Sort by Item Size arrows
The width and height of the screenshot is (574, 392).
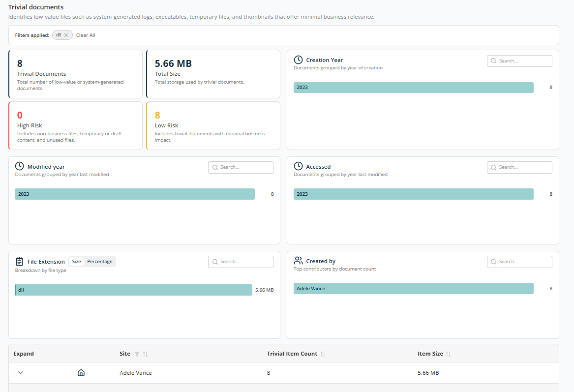tap(448, 354)
